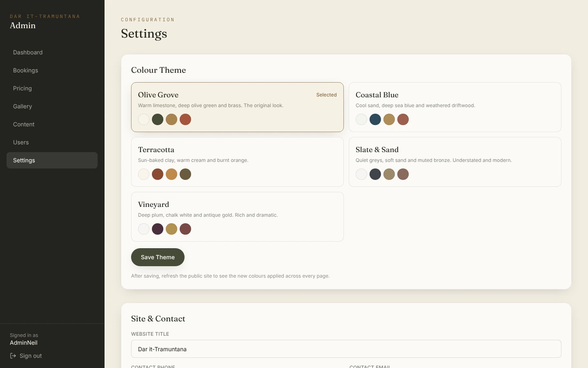Click the after-saving refresh note
The width and height of the screenshot is (588, 368).
[230, 276]
